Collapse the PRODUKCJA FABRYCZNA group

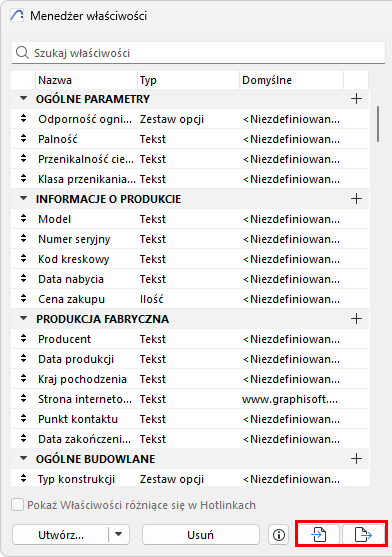[x=23, y=318]
